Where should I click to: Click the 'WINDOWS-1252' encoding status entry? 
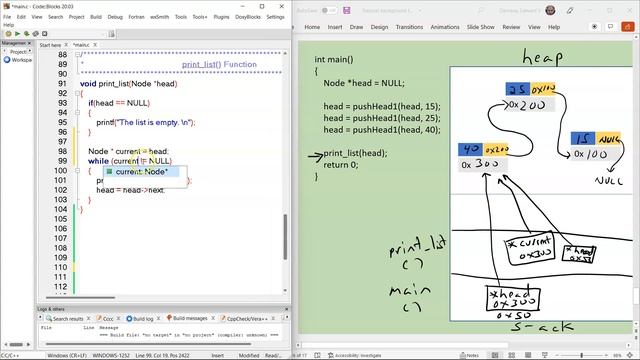click(x=111, y=356)
